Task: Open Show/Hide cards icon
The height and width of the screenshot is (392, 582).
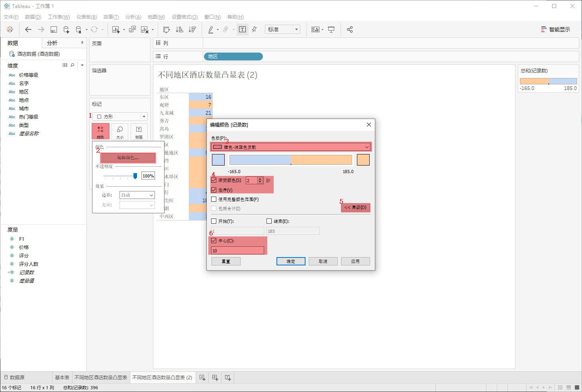Action: pyautogui.click(x=315, y=29)
